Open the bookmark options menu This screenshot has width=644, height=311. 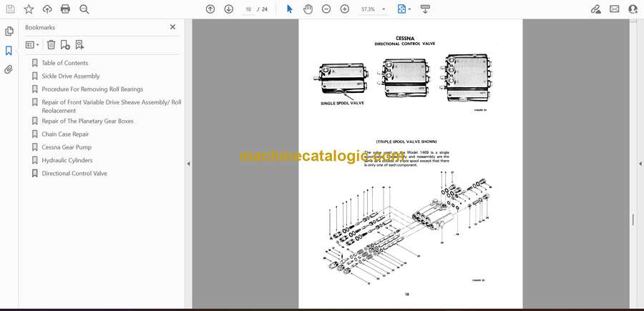coord(32,45)
